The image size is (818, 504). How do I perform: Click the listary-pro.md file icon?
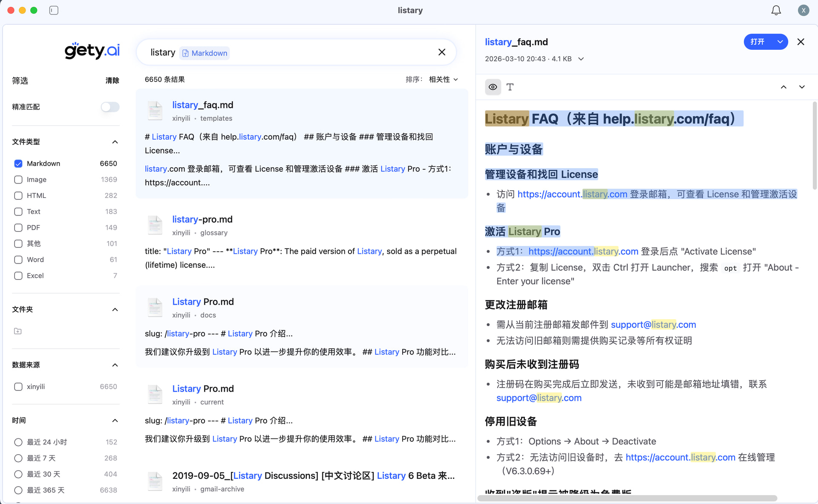coord(155,225)
